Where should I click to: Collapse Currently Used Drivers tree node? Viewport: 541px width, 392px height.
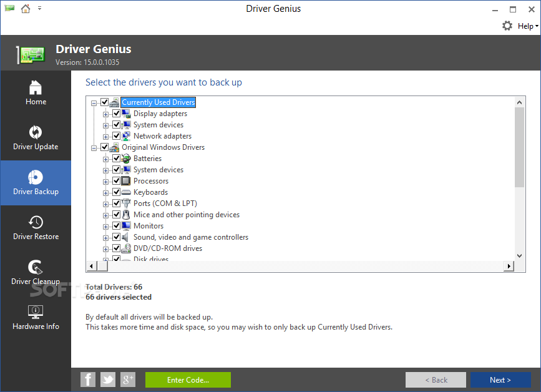[x=94, y=103]
